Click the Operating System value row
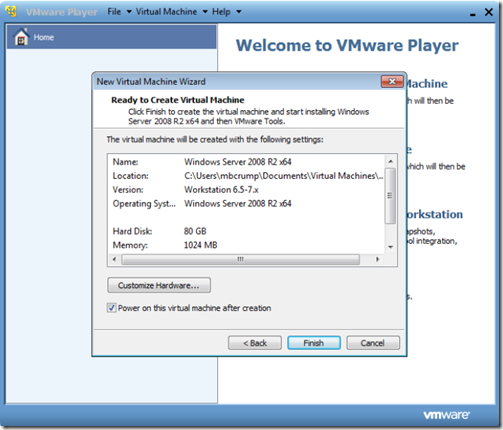The image size is (503, 430). tap(238, 204)
